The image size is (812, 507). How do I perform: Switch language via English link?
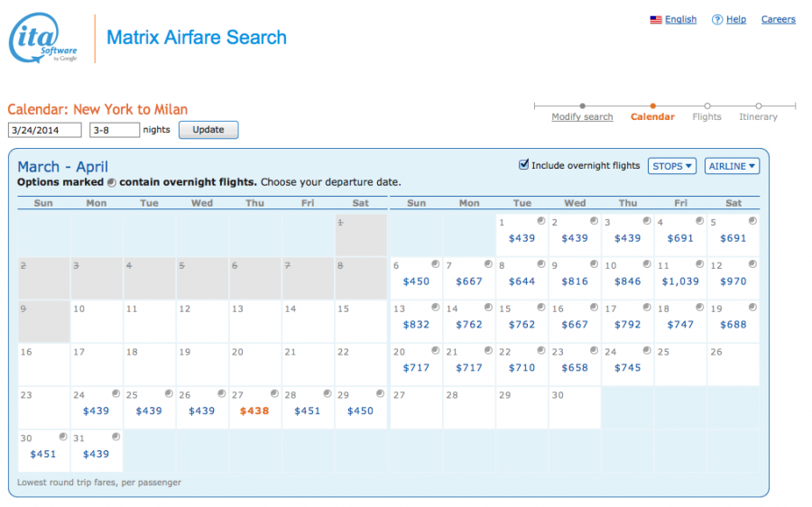[x=680, y=20]
